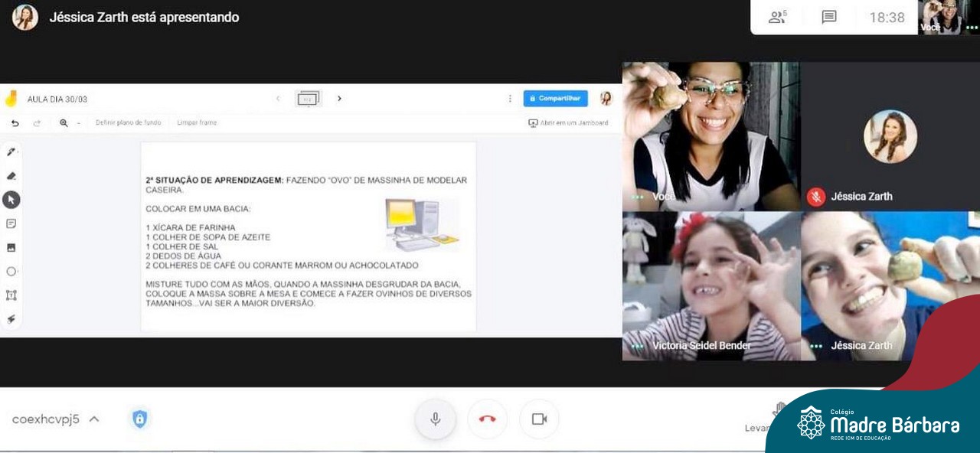Choose the Circle shape tool
The image size is (980, 453).
point(11,272)
